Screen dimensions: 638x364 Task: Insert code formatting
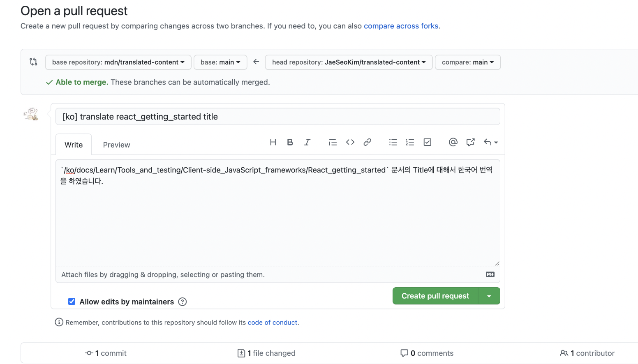click(350, 142)
